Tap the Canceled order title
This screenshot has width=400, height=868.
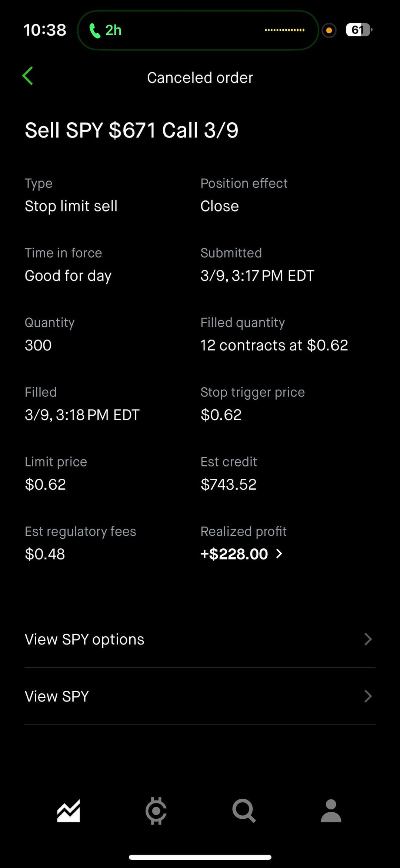click(x=200, y=78)
